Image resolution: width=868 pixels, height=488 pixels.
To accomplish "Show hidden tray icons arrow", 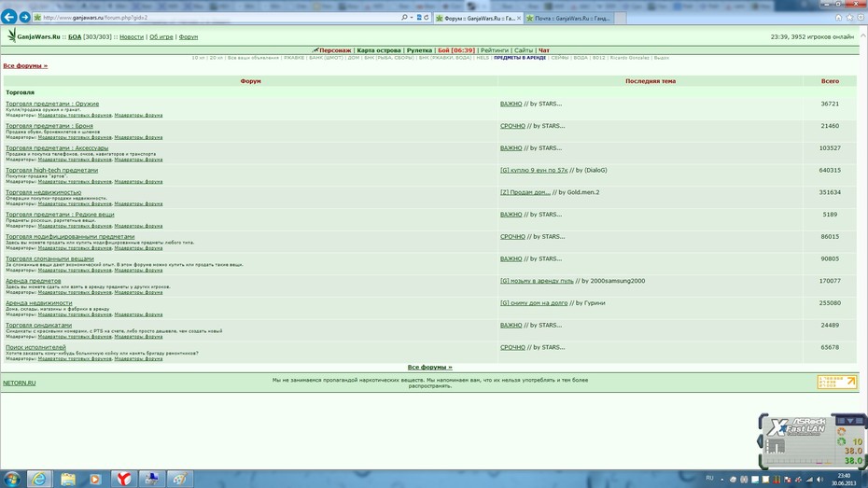I will click(x=721, y=480).
